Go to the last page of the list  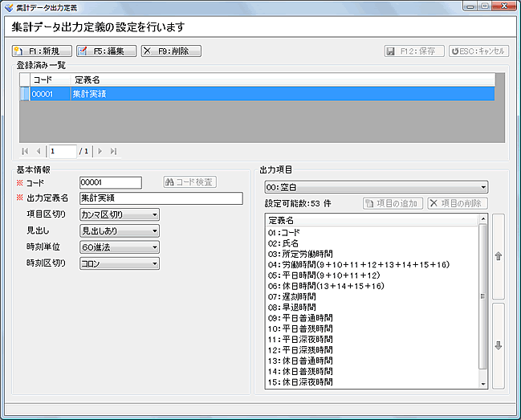pyautogui.click(x=114, y=151)
